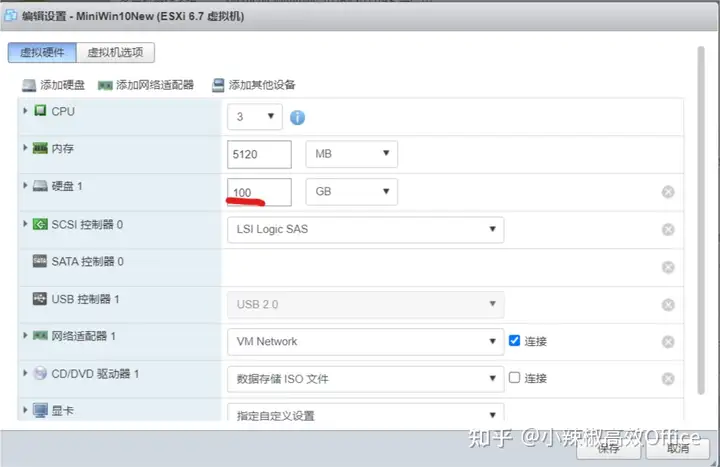The height and width of the screenshot is (467, 720).
Task: Click the vertical scrollbar of the dialog
Action: click(701, 220)
